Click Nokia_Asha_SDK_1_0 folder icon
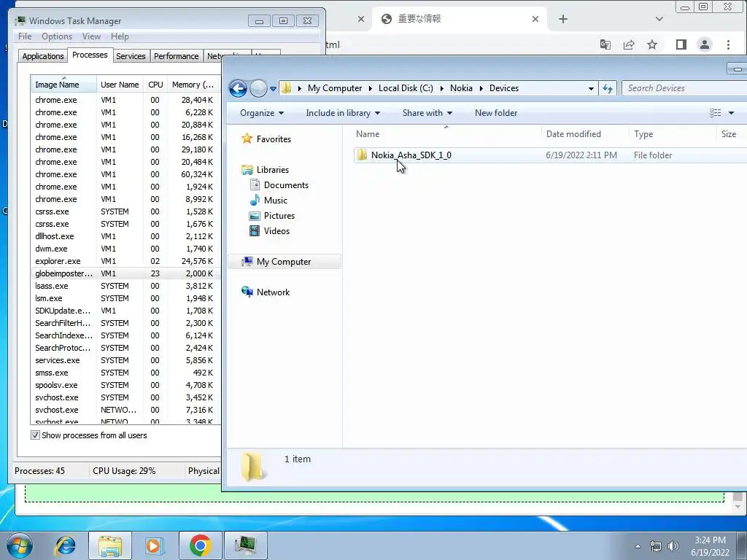The height and width of the screenshot is (560, 747). tap(362, 155)
